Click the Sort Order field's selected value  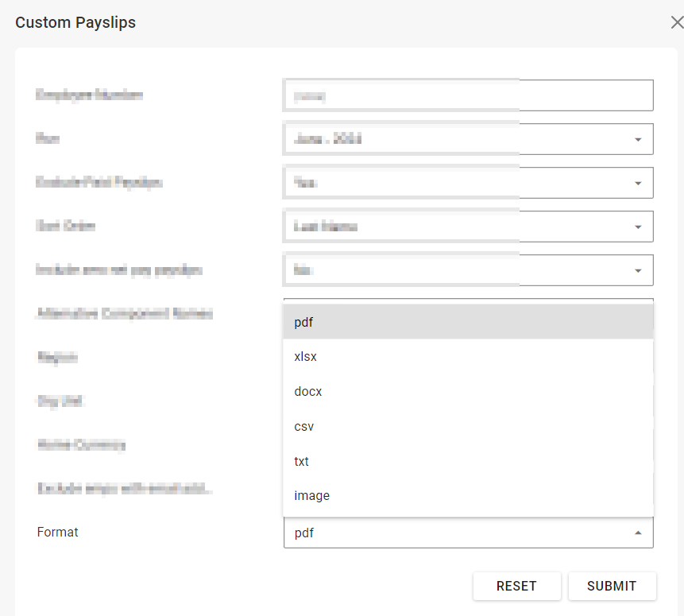(x=326, y=227)
